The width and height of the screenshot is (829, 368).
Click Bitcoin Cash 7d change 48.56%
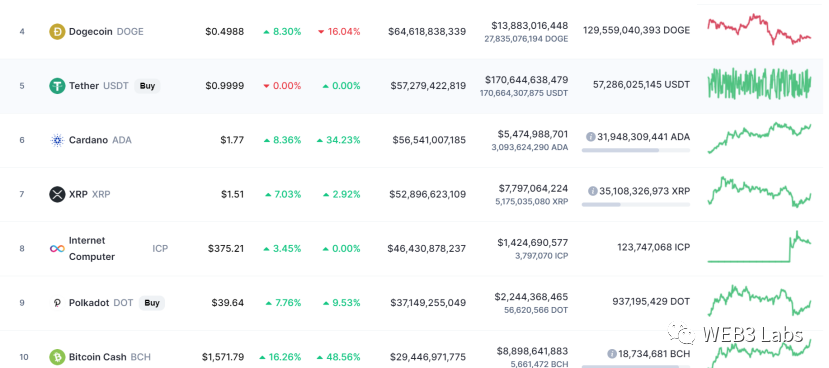338,357
